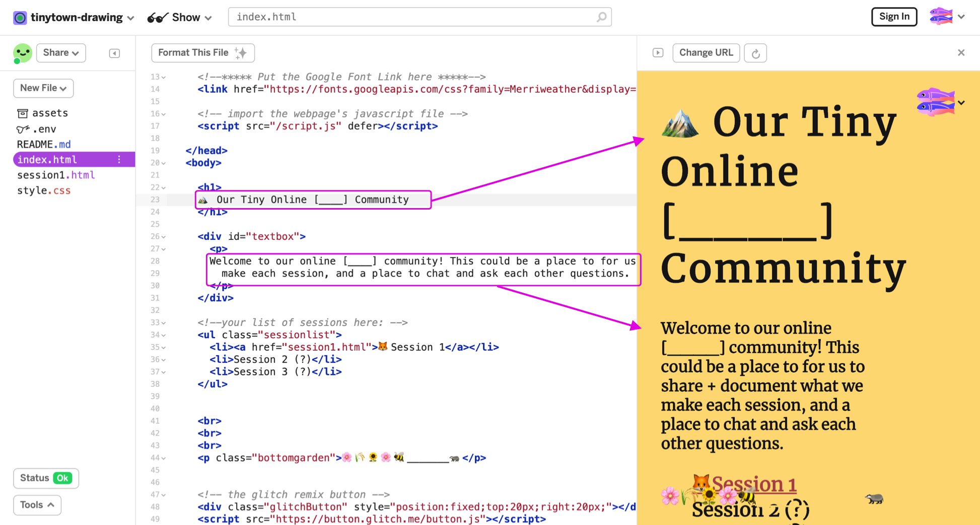Fold the body tag at line 20
980x525 pixels.
164,163
